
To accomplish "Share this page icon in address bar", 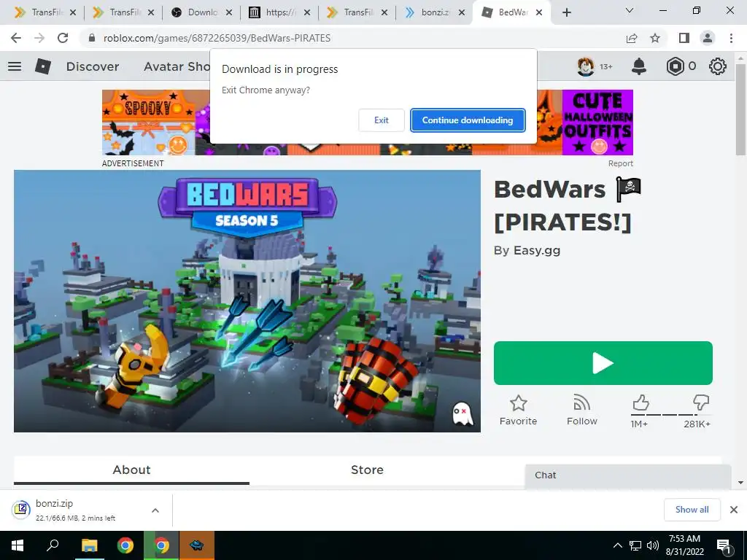I will (x=632, y=38).
